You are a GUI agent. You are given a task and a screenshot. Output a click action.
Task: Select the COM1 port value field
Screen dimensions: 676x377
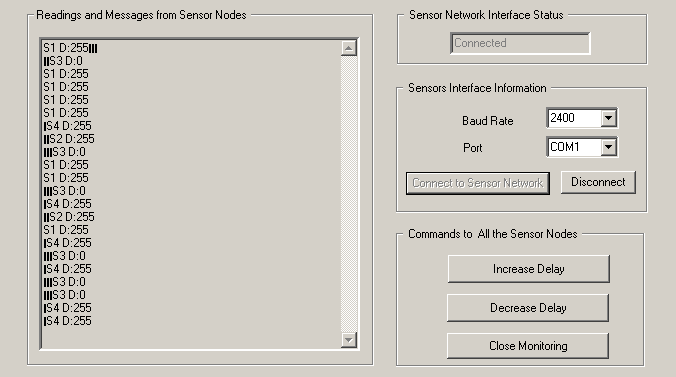574,147
